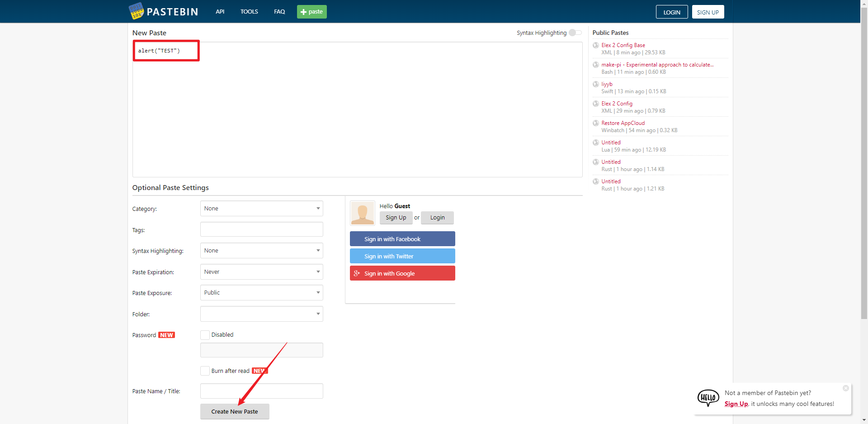Click the green paste button
This screenshot has height=424, width=868.
pos(312,12)
